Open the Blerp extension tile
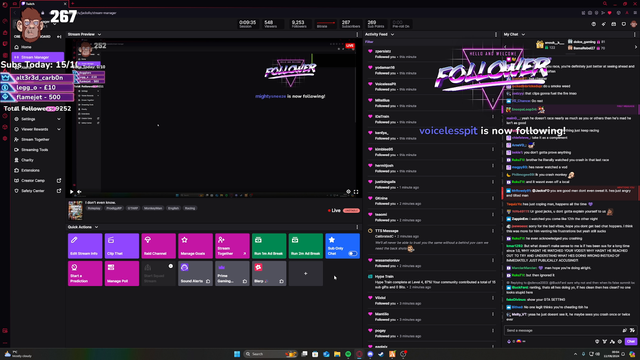The height and width of the screenshot is (360, 640). (269, 273)
